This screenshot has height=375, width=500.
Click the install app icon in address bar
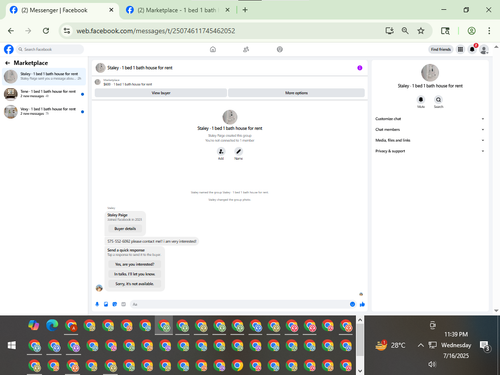389,31
